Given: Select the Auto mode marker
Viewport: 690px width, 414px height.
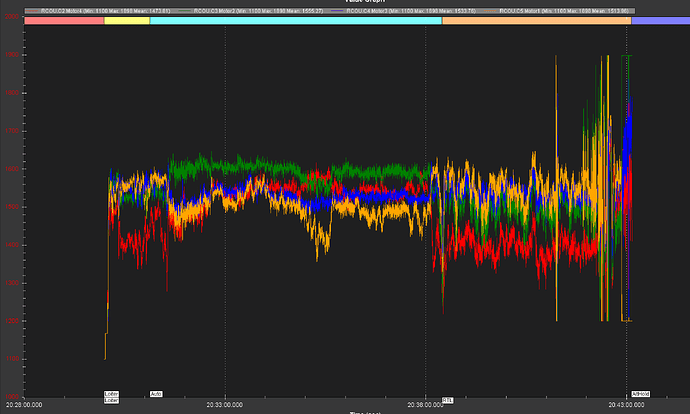Looking at the screenshot, I should click(x=156, y=394).
